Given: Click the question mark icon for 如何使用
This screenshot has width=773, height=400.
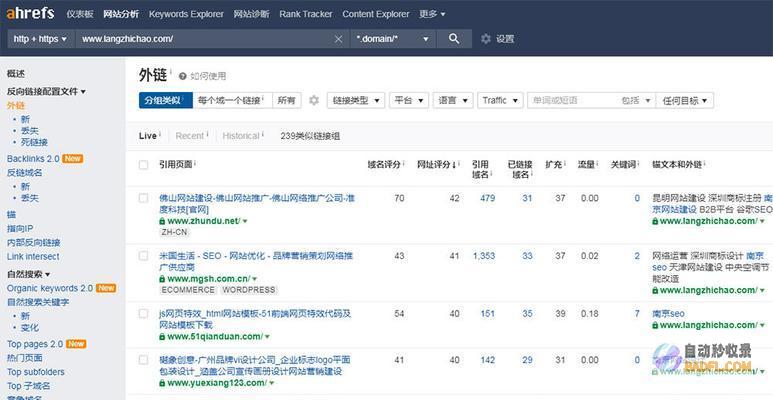Looking at the screenshot, I should [182, 76].
